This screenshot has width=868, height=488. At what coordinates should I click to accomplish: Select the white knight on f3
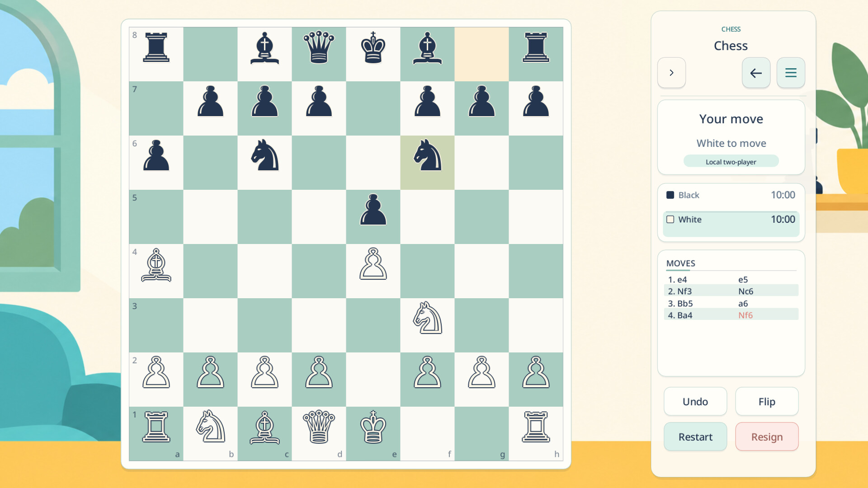click(427, 319)
